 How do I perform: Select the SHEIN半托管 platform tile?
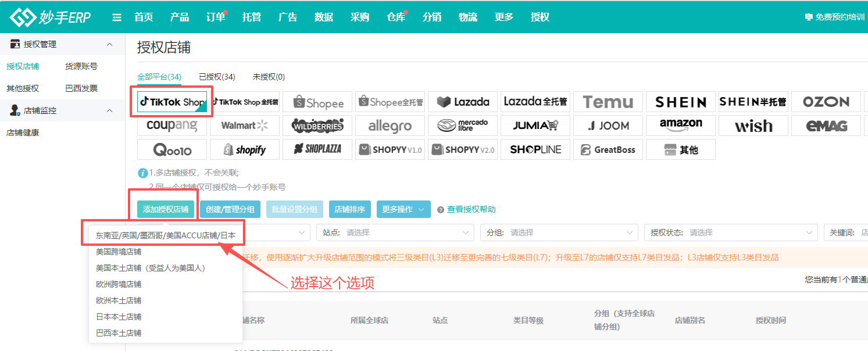tap(753, 102)
